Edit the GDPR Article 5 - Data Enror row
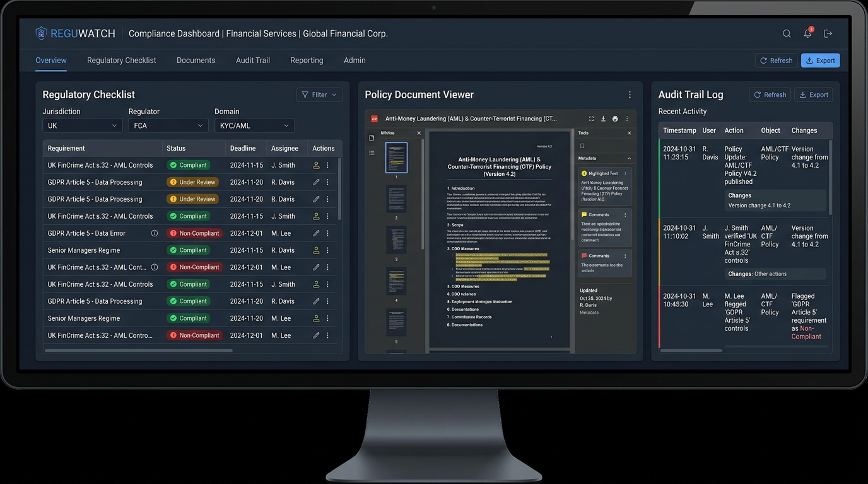 (x=316, y=233)
